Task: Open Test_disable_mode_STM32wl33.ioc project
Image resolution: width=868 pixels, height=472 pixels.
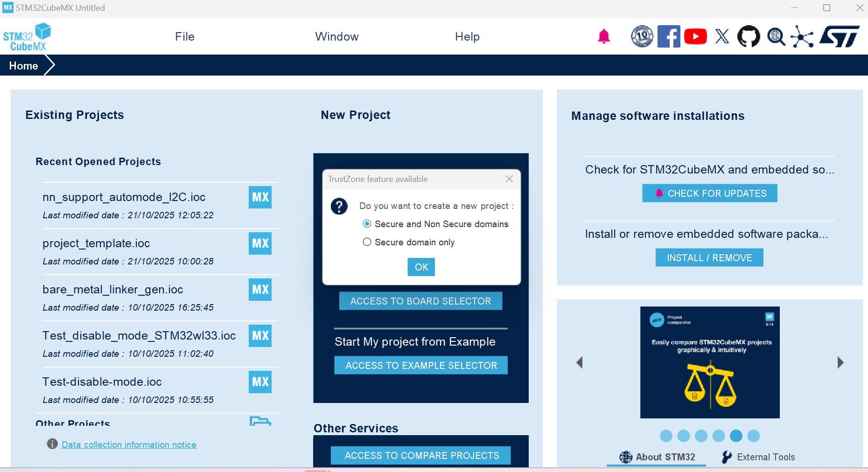Action: pos(139,336)
